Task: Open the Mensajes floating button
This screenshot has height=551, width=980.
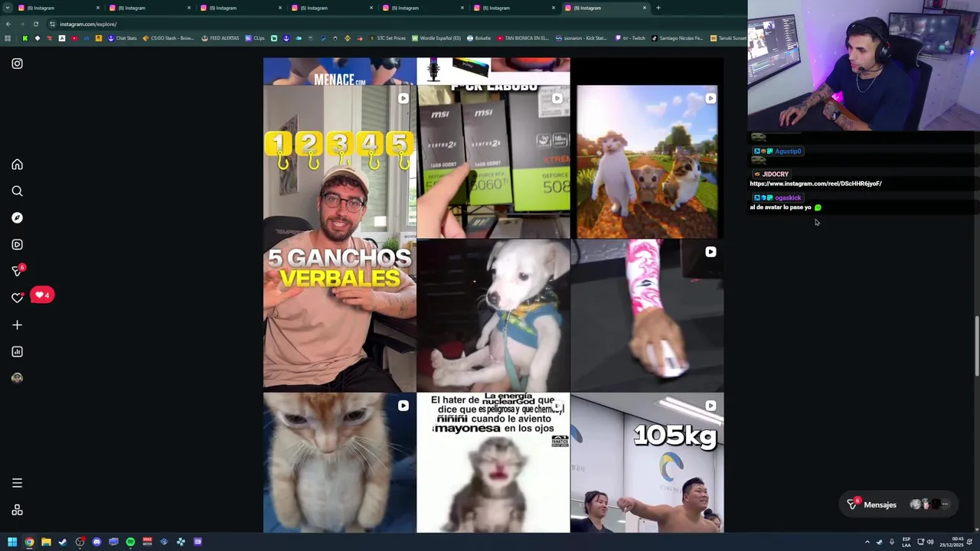Action: [897, 504]
